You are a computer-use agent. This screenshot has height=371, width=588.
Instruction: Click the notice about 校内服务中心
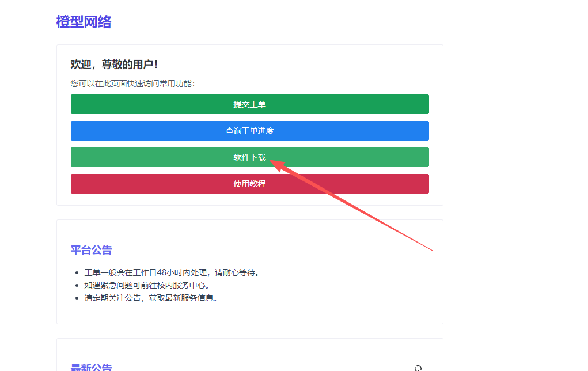[x=147, y=285]
